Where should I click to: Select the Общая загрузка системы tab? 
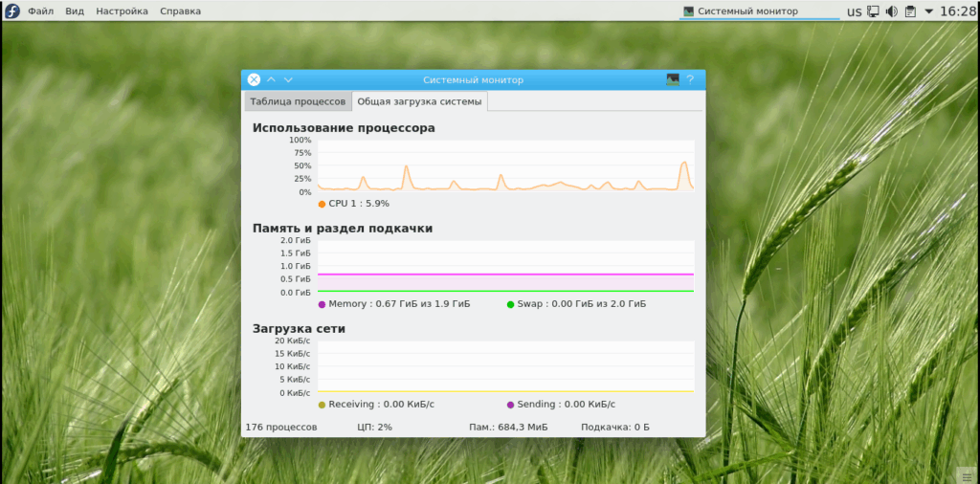420,101
